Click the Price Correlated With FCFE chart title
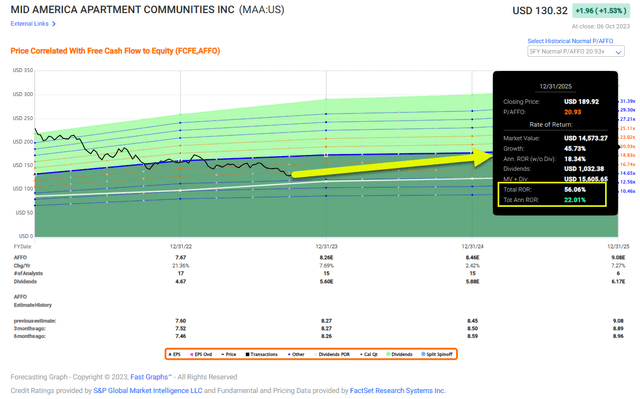 coord(115,51)
